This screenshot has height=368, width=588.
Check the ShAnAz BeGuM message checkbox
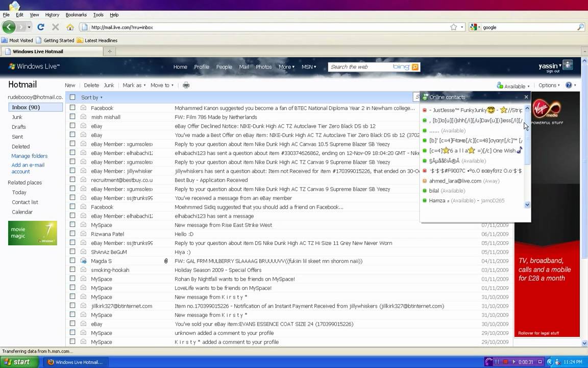point(72,251)
